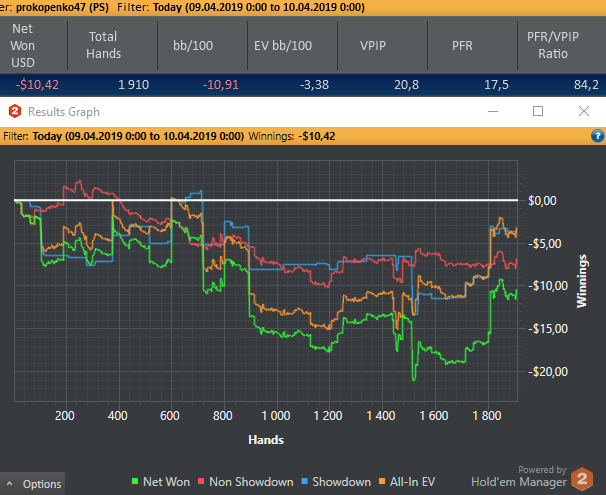This screenshot has width=606, height=495.
Task: Select the 84,2 ratio cell
Action: coord(586,85)
